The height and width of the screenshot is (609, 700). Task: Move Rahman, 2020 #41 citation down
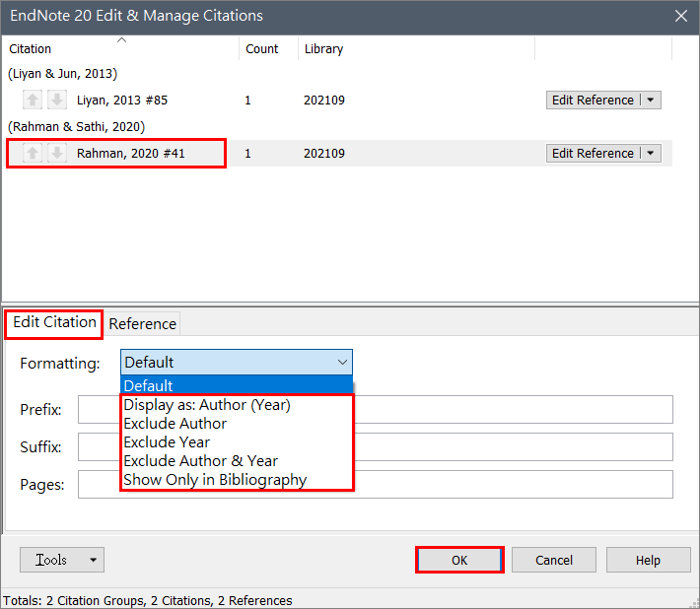[x=57, y=153]
